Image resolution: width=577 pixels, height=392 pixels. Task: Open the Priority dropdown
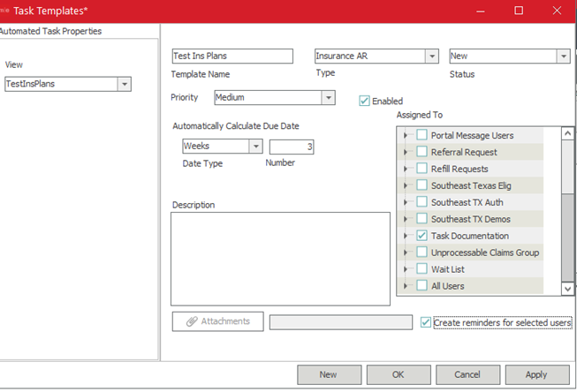pos(328,97)
